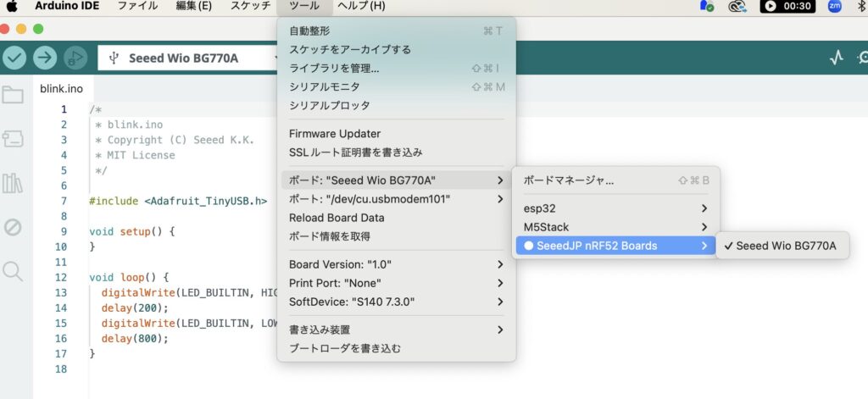Select the checked Seeed Wio BG770A board
This screenshot has width=868, height=399.
point(782,247)
